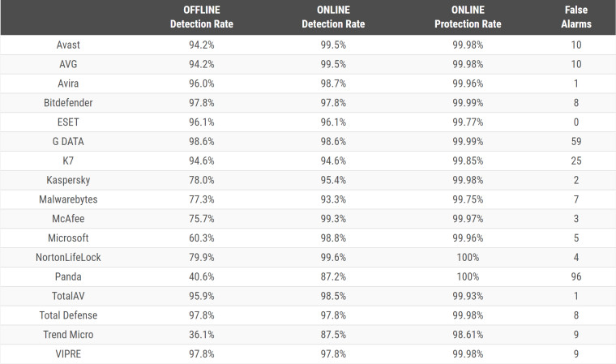
Task: Click the ESET vendor name
Action: 68,122
